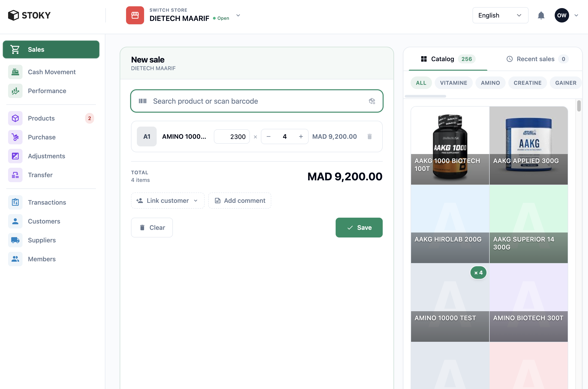The image size is (588, 389).
Task: Click the Members group icon
Action: pyautogui.click(x=15, y=259)
